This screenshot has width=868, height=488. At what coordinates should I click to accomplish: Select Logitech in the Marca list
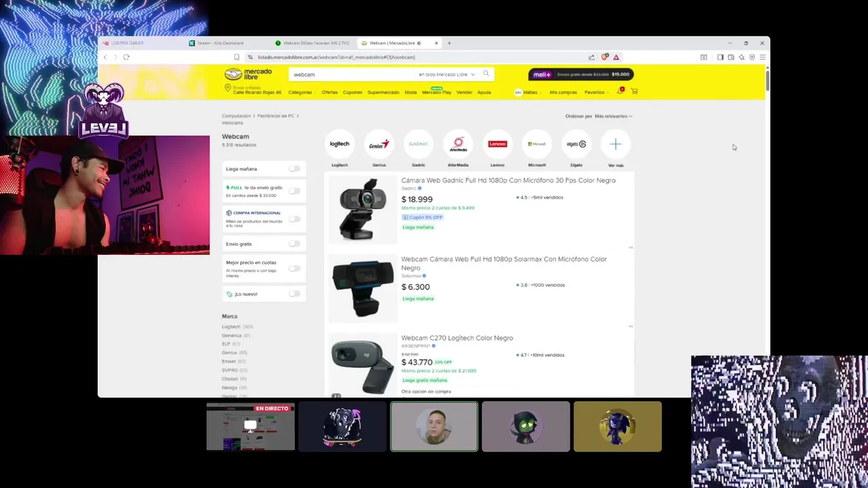point(231,327)
